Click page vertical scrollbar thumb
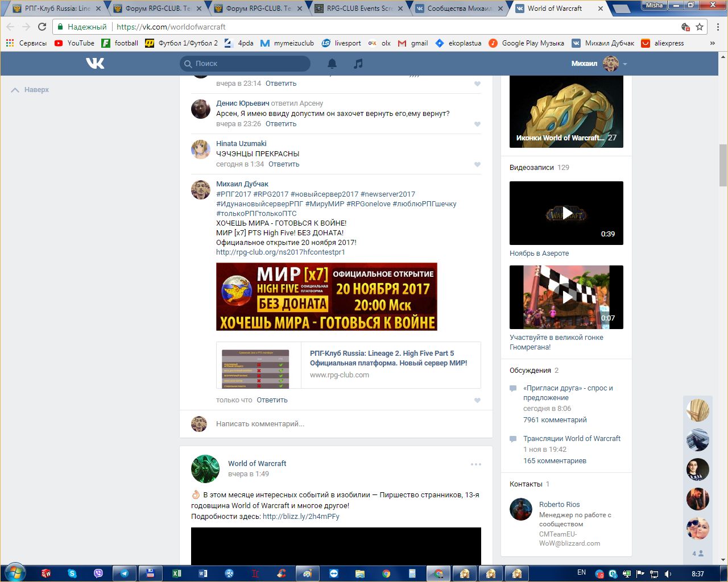The width and height of the screenshot is (728, 582). (x=723, y=165)
